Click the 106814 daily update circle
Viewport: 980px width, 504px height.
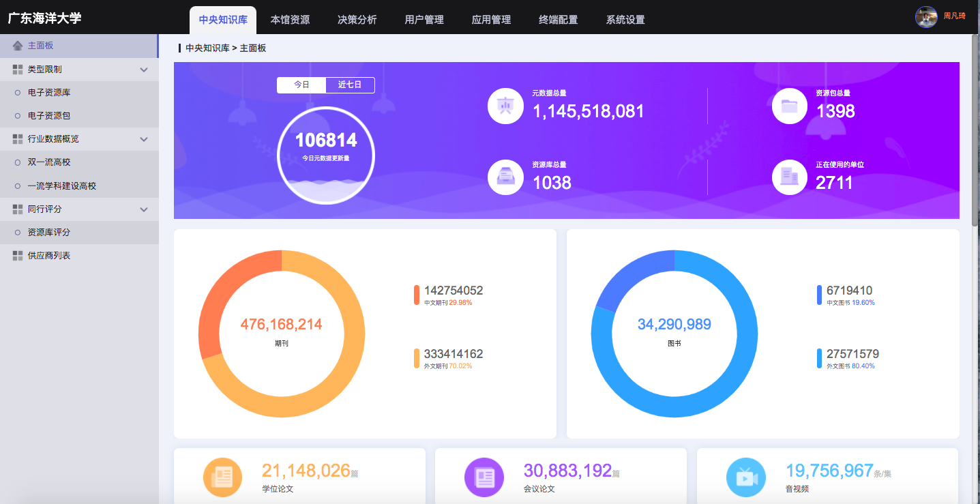pos(326,155)
